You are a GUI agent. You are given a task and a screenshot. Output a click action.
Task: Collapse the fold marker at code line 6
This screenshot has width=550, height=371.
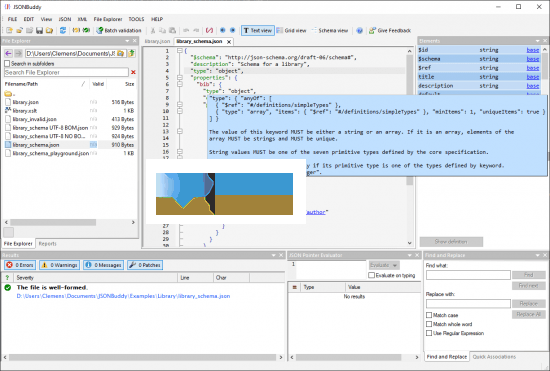[180, 84]
